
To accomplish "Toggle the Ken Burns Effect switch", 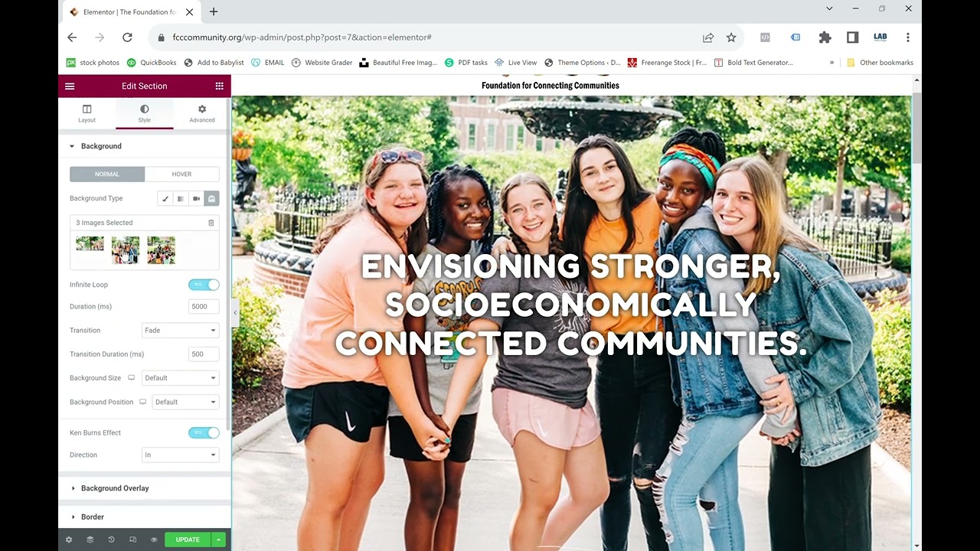I will click(204, 432).
